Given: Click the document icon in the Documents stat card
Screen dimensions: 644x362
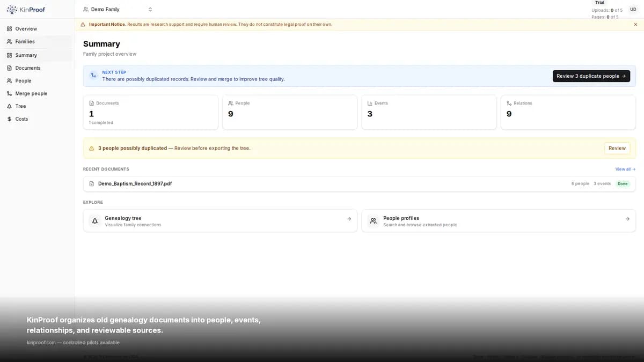Looking at the screenshot, I should coord(91,103).
